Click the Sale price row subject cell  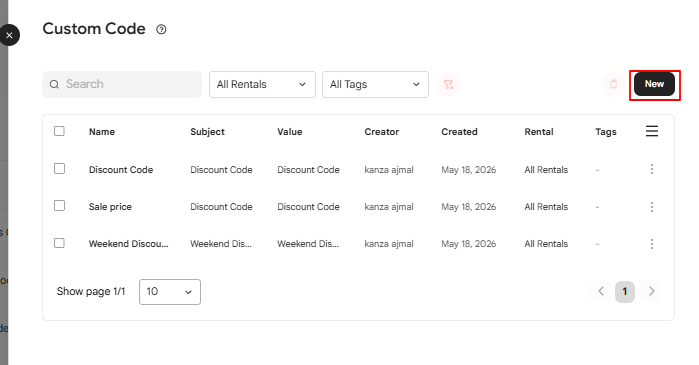point(221,207)
